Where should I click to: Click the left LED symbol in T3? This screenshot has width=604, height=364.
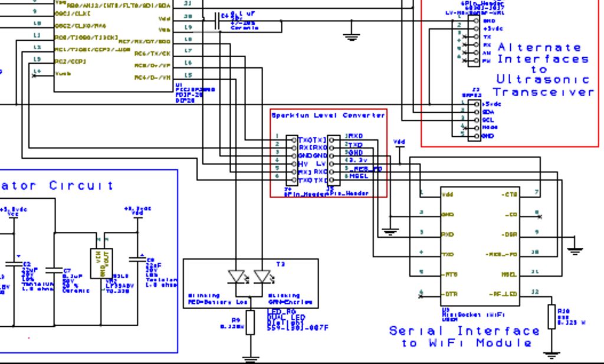point(235,276)
